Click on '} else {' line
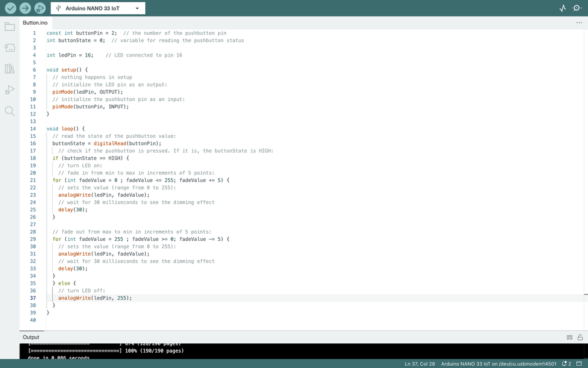The height and width of the screenshot is (368, 588). click(64, 283)
